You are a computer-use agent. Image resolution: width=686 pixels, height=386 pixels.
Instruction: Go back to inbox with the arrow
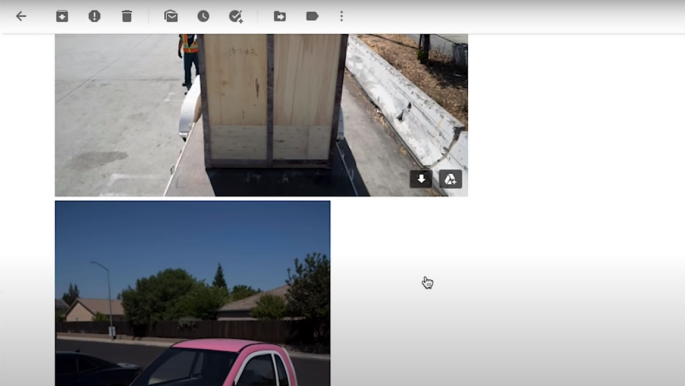(x=21, y=17)
